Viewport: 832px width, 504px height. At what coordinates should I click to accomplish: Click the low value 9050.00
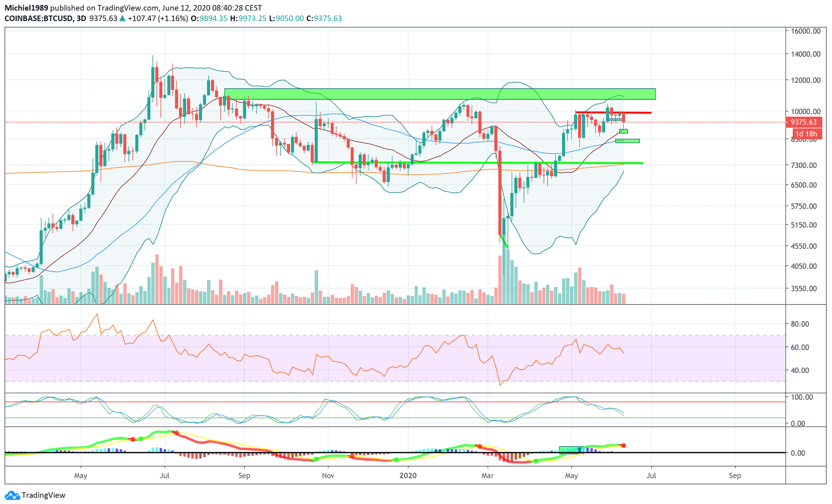290,18
